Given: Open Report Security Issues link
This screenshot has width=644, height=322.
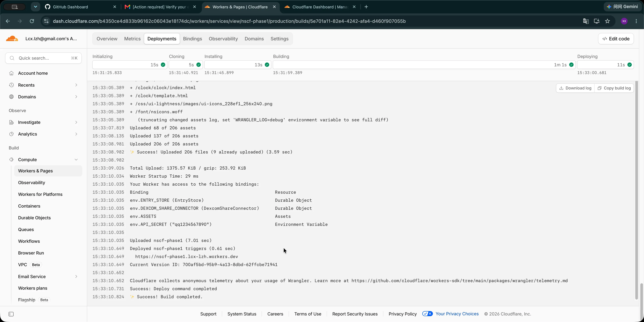Looking at the screenshot, I should (355, 314).
